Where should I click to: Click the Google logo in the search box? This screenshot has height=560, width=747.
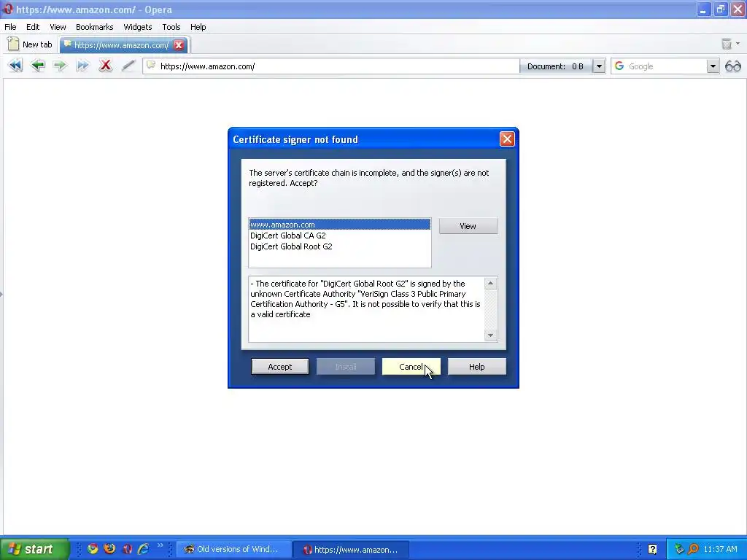tap(619, 66)
